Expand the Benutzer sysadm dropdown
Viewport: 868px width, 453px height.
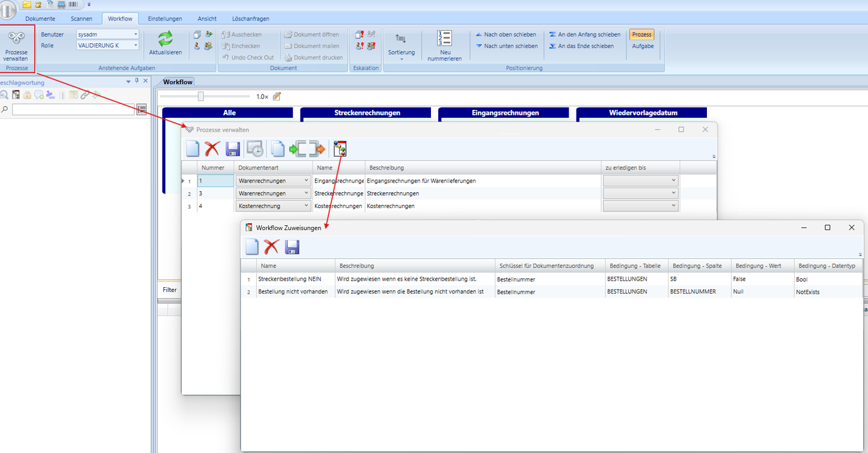[135, 35]
